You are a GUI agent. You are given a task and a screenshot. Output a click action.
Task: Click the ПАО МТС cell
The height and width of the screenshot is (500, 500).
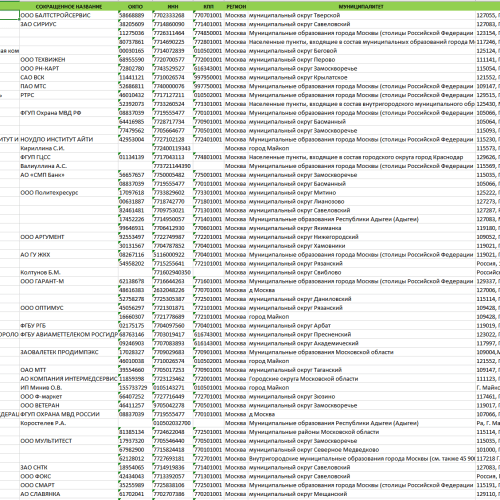69,86
